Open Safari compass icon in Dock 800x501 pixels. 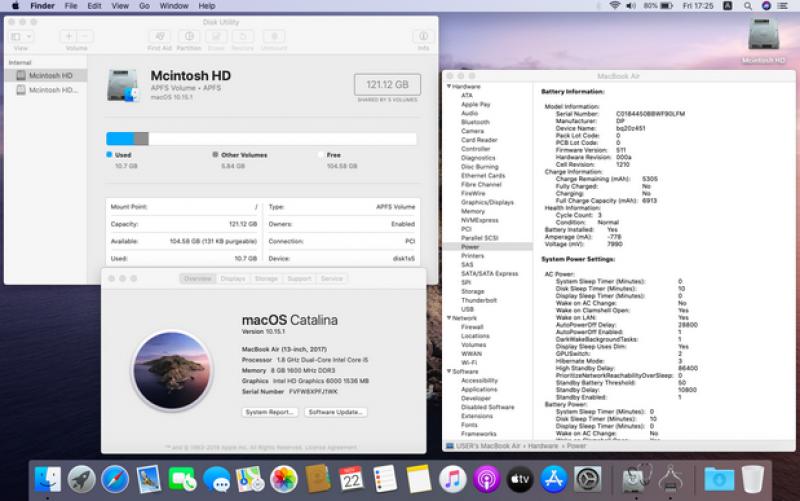(115, 479)
